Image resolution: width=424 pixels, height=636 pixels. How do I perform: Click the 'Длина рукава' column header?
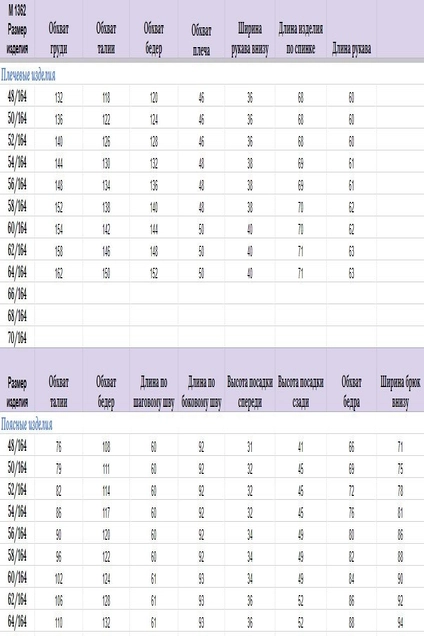click(x=351, y=49)
